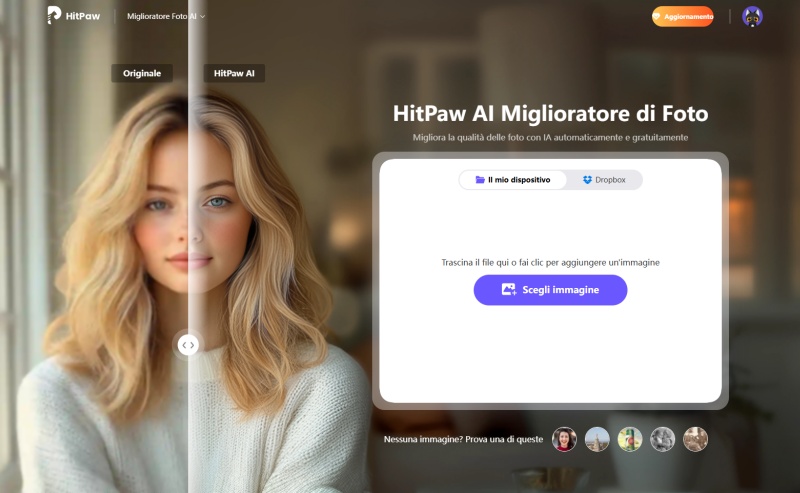
Task: Click the HitPaw logo icon
Action: (x=54, y=15)
